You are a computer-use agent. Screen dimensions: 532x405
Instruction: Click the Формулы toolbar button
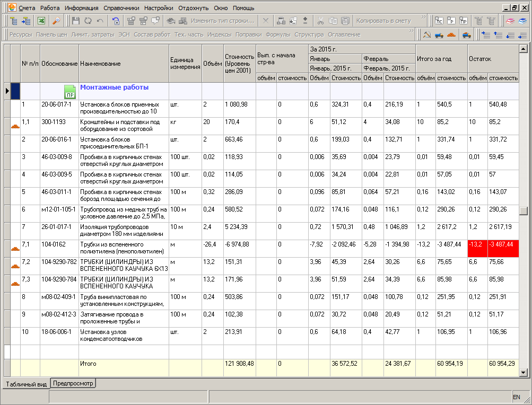pyautogui.click(x=278, y=34)
